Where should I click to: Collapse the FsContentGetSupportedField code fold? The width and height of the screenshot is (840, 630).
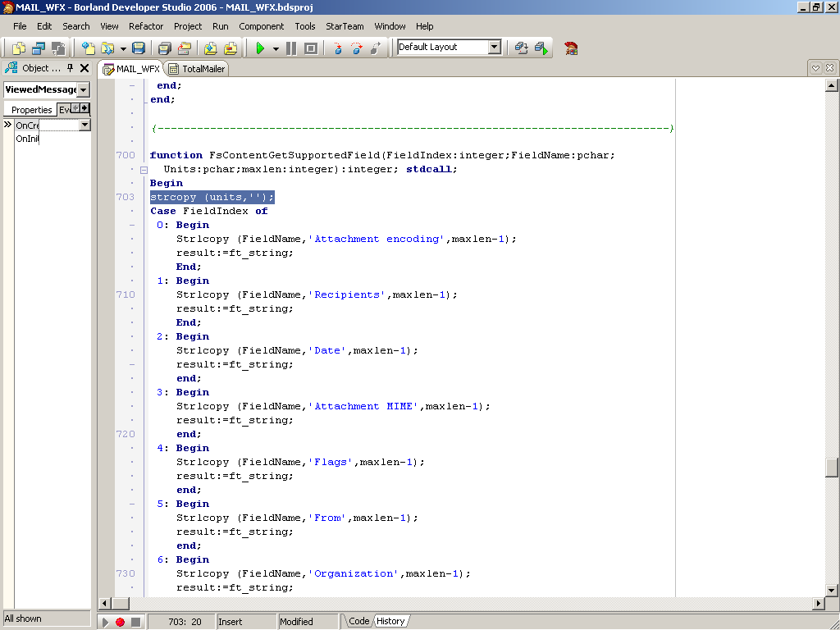[144, 170]
